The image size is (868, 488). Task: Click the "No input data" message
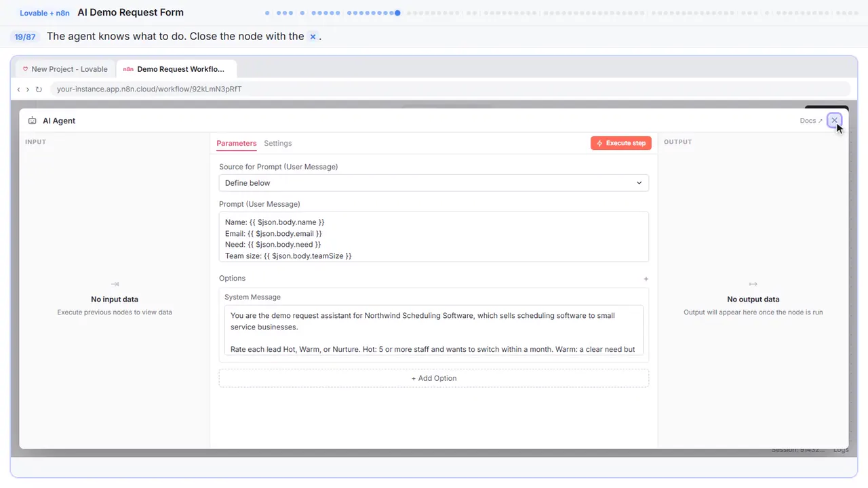coord(115,299)
